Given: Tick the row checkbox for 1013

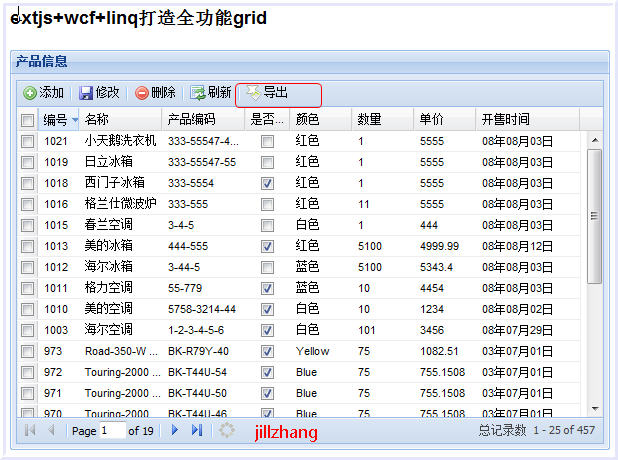Looking at the screenshot, I should (x=27, y=246).
